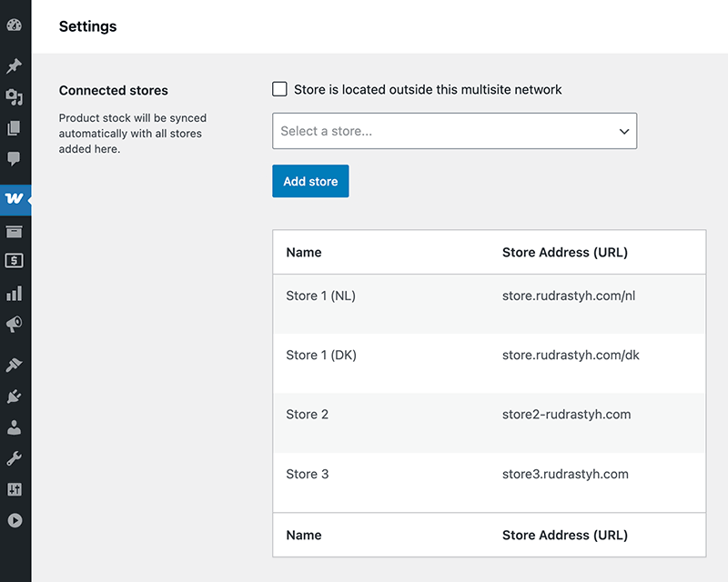Select the Store 1 (NL) name cell
Screen dimensions: 728x582
click(x=321, y=296)
